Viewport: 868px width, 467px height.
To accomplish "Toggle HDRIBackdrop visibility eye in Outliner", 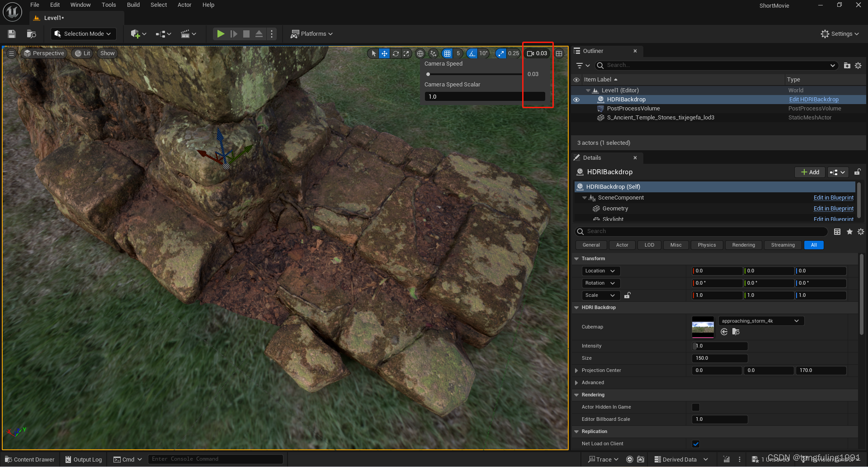I will (x=576, y=100).
